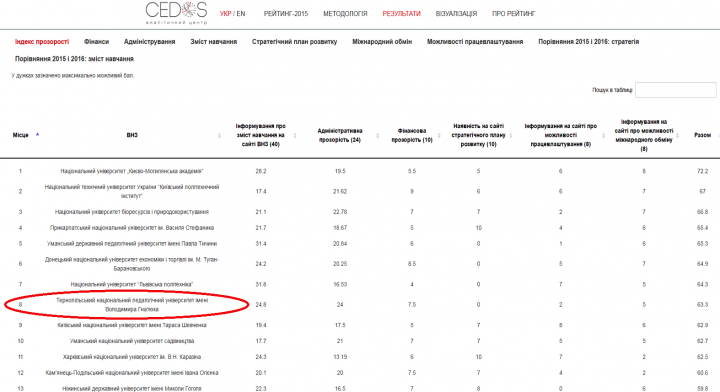Select the Адміністрування tab
This screenshot has width=720, height=392.
150,42
